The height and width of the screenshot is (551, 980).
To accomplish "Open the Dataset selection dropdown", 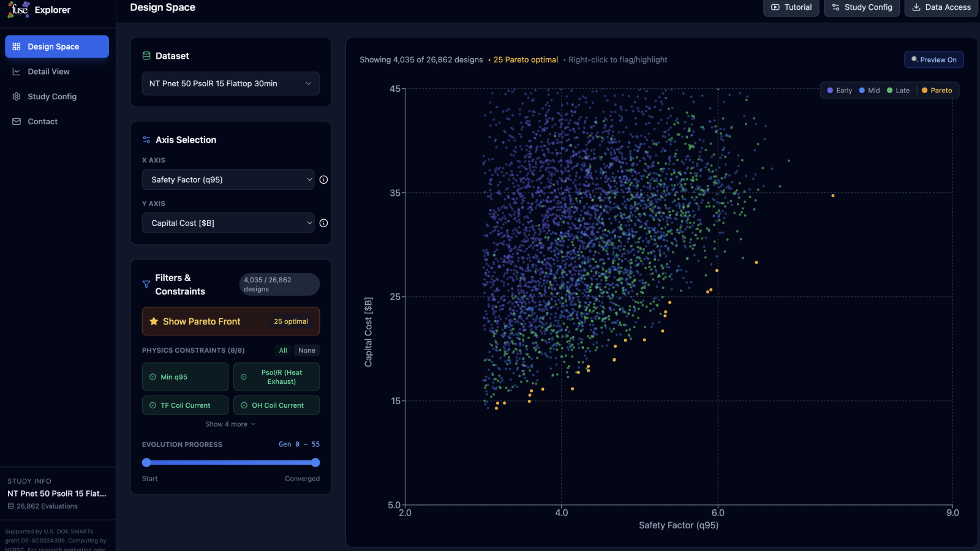I will [x=231, y=84].
